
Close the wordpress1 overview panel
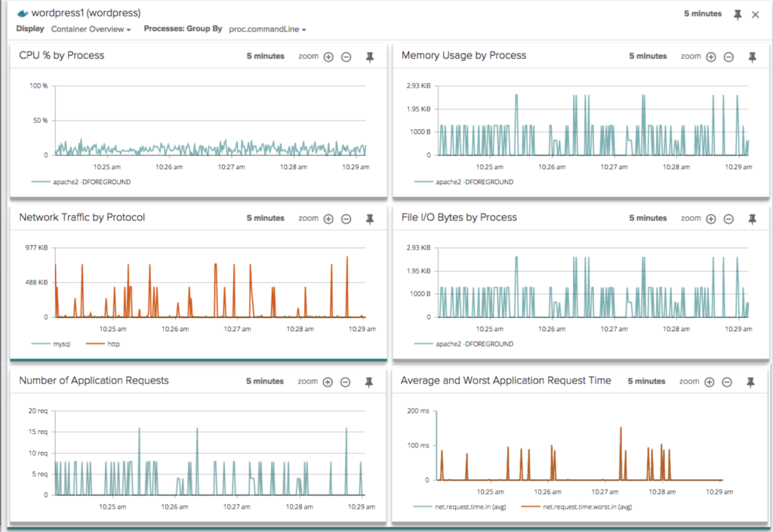coord(755,15)
